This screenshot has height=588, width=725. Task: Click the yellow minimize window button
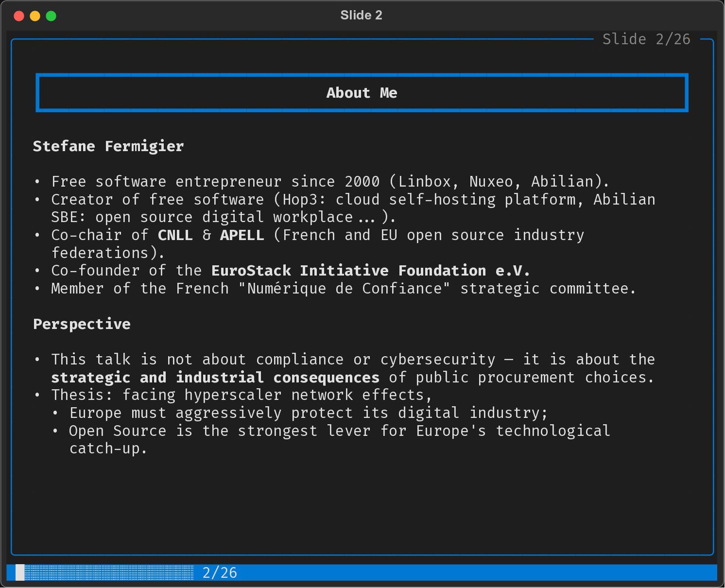click(x=35, y=16)
